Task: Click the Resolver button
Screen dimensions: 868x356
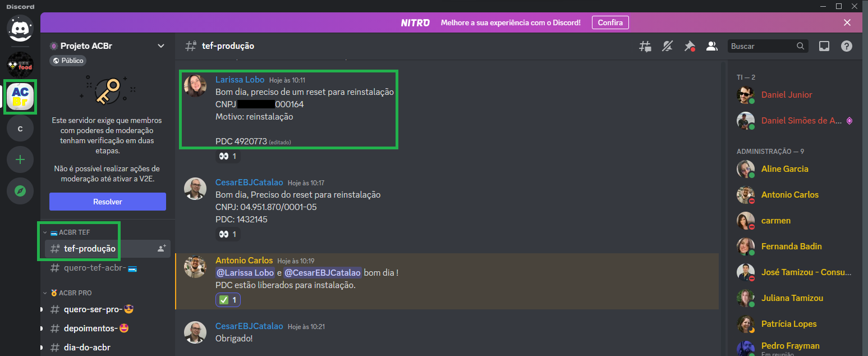Action: (108, 202)
